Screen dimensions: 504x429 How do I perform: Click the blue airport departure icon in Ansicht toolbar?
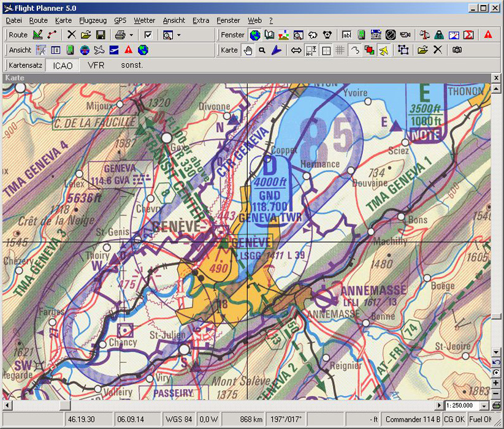pyautogui.click(x=114, y=50)
